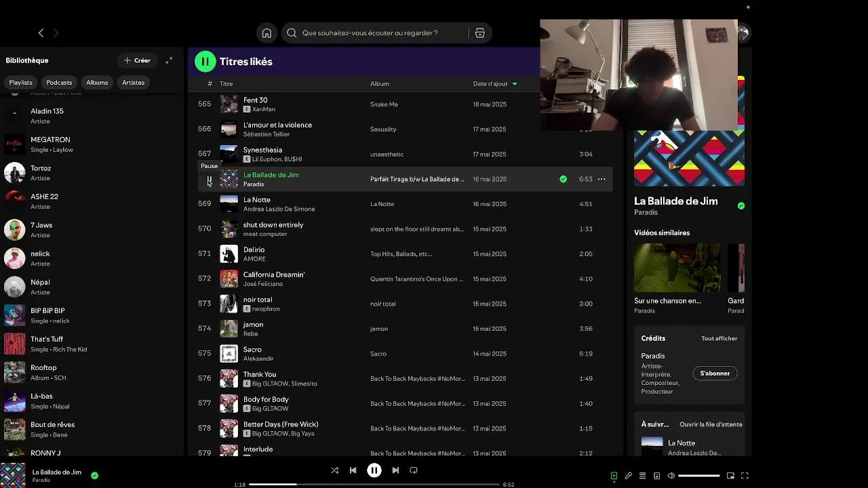Adjust the volume slider
The height and width of the screenshot is (488, 868).
698,476
